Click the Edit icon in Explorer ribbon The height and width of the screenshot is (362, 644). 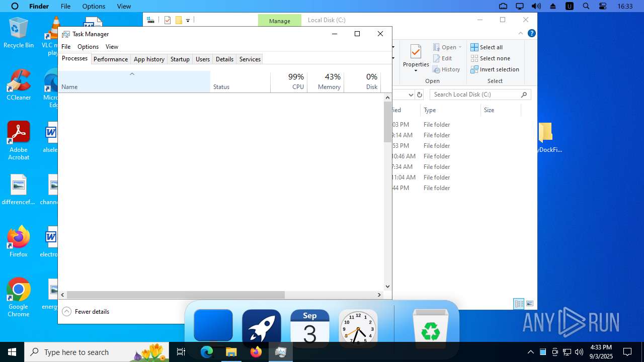pyautogui.click(x=437, y=58)
